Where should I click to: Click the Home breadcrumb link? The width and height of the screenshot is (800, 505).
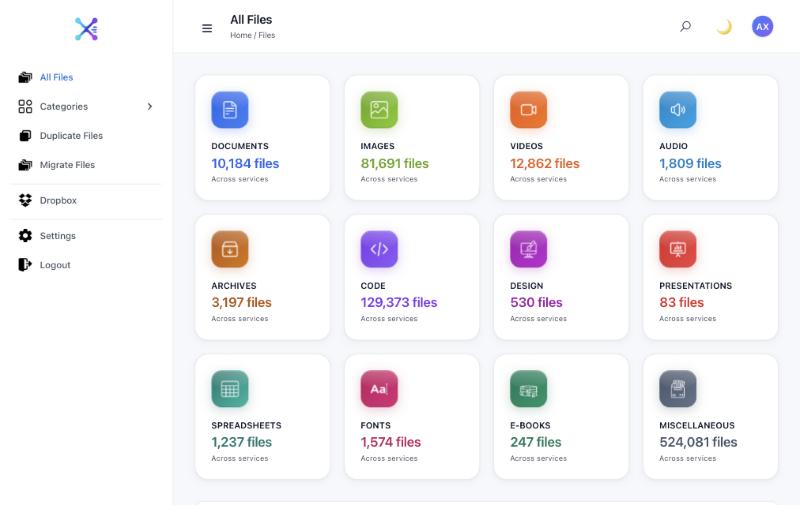pyautogui.click(x=241, y=35)
